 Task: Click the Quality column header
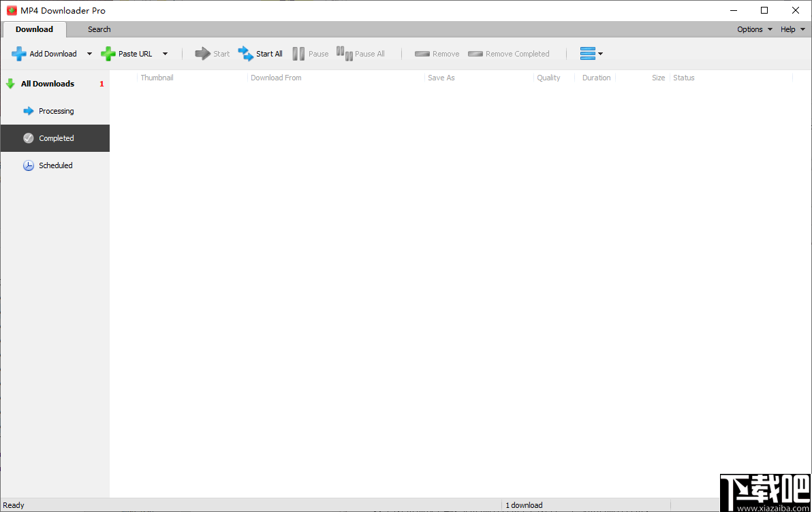click(x=548, y=78)
